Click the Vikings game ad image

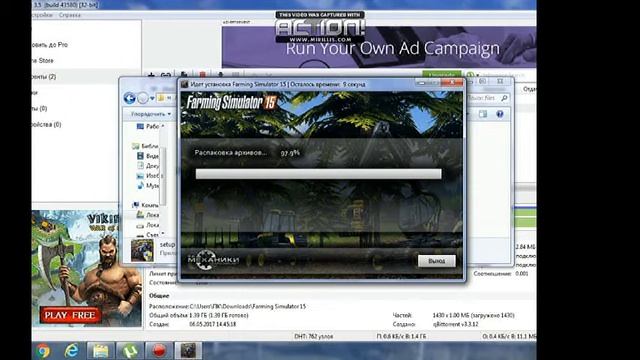tap(87, 268)
